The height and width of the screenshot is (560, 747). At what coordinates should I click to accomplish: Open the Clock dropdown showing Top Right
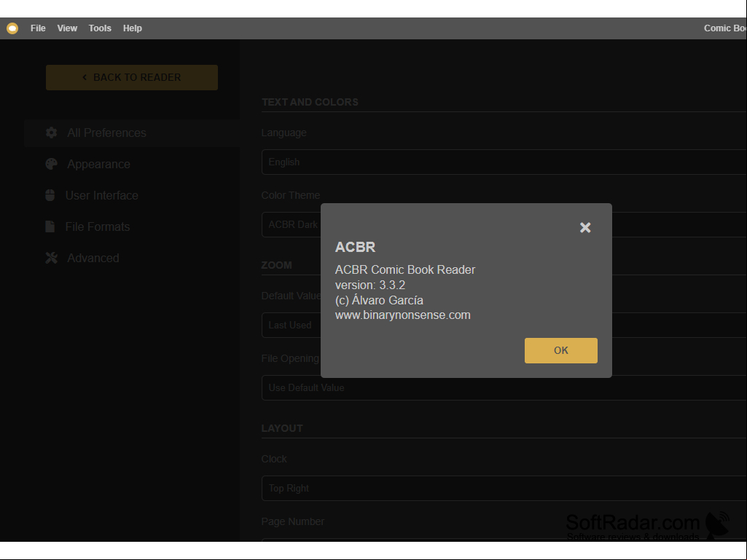click(504, 488)
